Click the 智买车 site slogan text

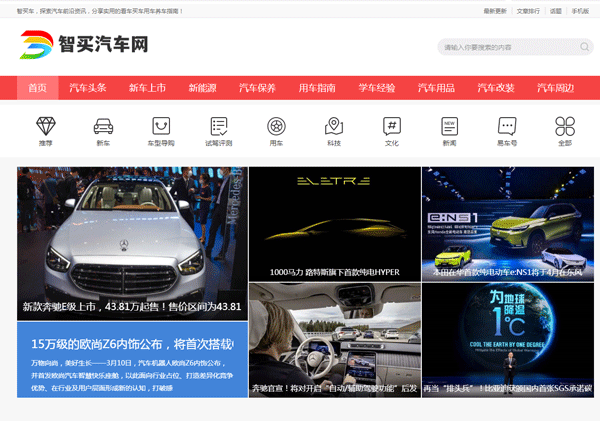point(99,11)
